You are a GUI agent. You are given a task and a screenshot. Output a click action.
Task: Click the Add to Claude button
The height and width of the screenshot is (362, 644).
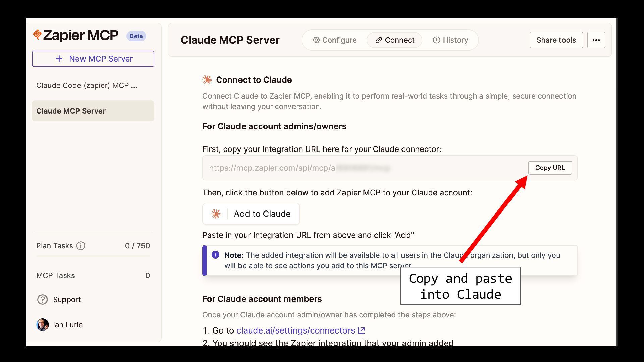251,214
